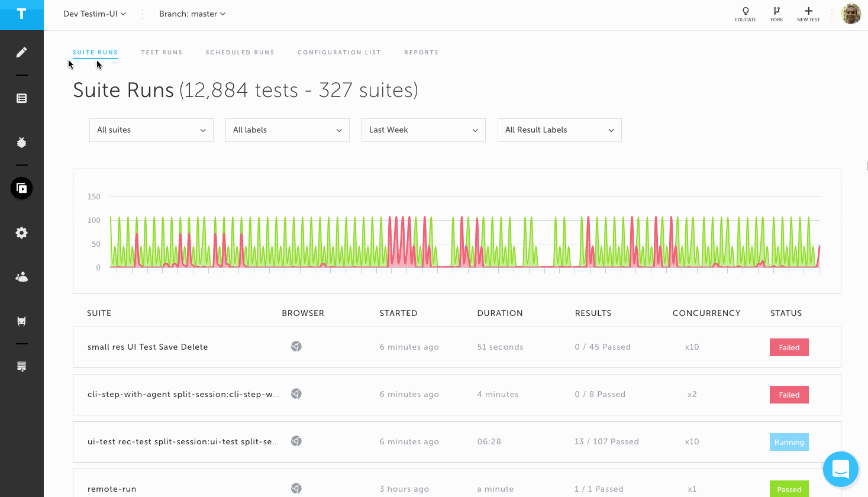The width and height of the screenshot is (868, 497).
Task: Create a new test with plus icon
Action: [808, 14]
